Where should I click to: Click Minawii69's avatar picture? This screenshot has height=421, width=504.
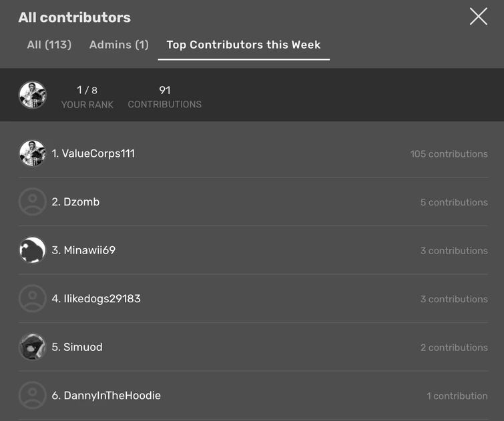33,251
